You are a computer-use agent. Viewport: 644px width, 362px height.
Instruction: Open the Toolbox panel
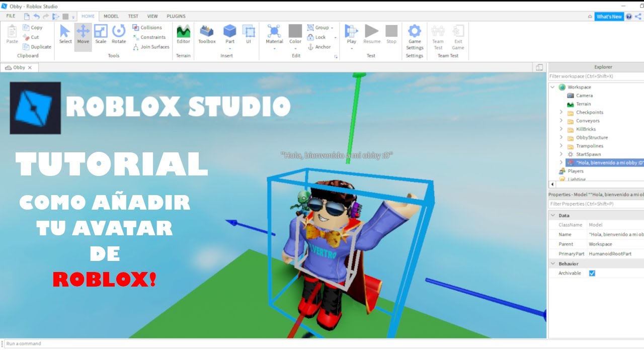tap(207, 34)
